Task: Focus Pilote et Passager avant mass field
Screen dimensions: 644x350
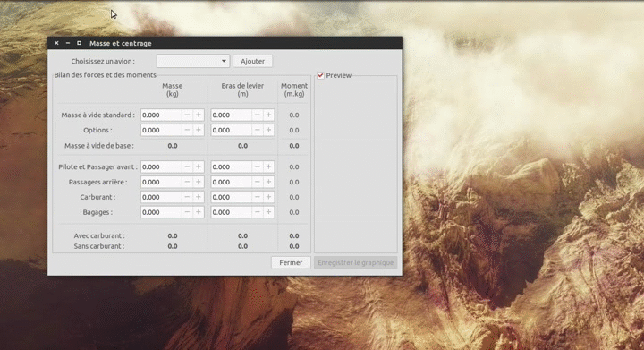Action: 161,166
